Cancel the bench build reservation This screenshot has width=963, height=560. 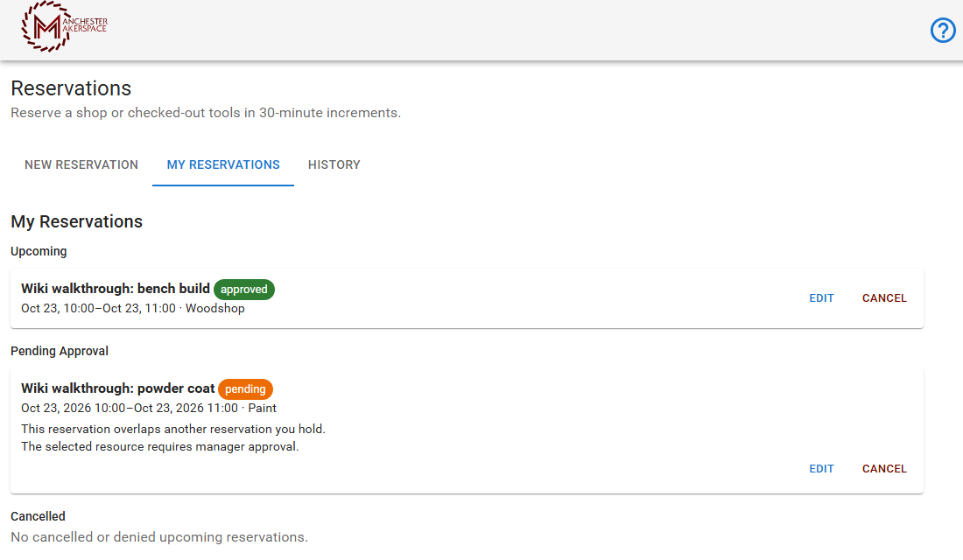pos(884,298)
